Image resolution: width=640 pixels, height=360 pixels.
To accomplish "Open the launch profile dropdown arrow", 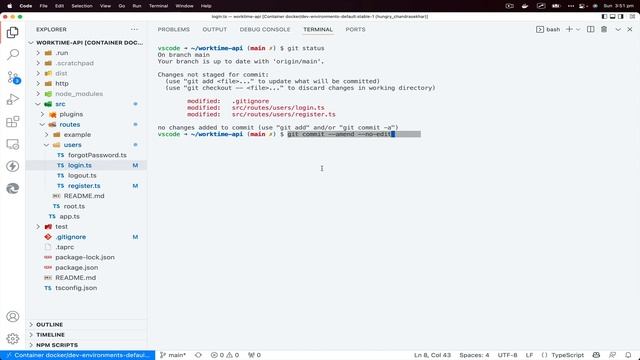I will tap(578, 29).
